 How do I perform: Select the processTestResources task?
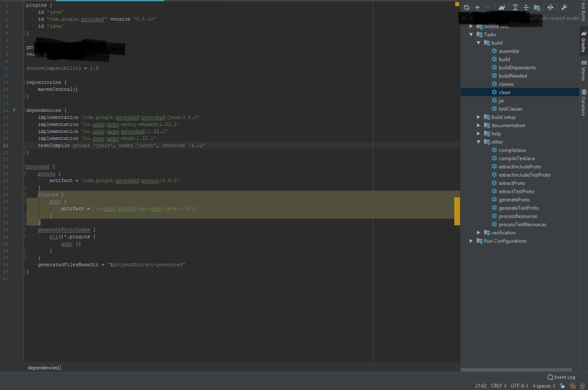[x=519, y=224]
